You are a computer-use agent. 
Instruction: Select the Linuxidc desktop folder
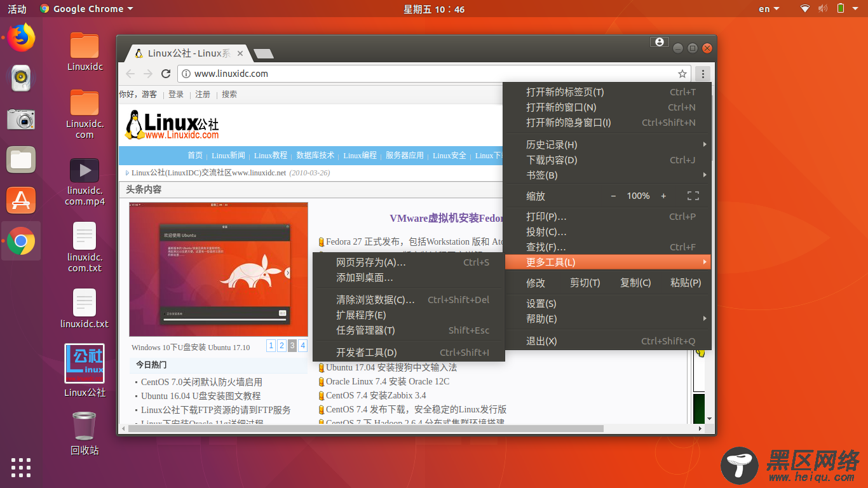[85, 51]
